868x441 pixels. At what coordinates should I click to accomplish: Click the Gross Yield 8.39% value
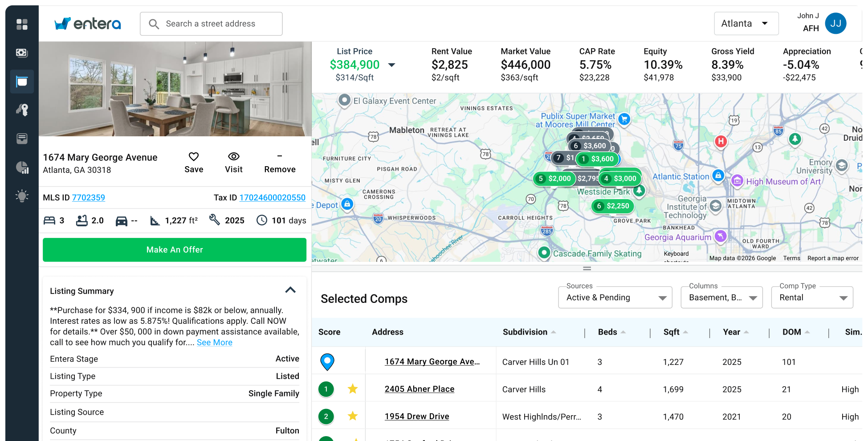pos(727,65)
